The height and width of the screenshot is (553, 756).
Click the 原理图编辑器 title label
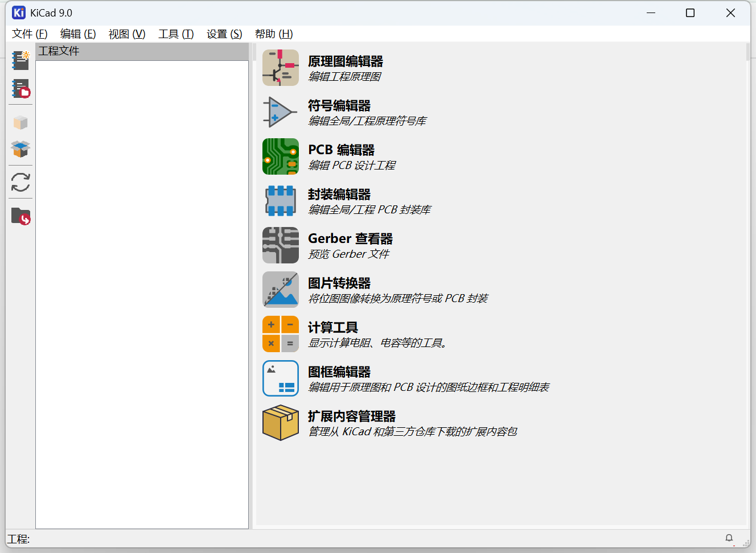[x=346, y=61]
